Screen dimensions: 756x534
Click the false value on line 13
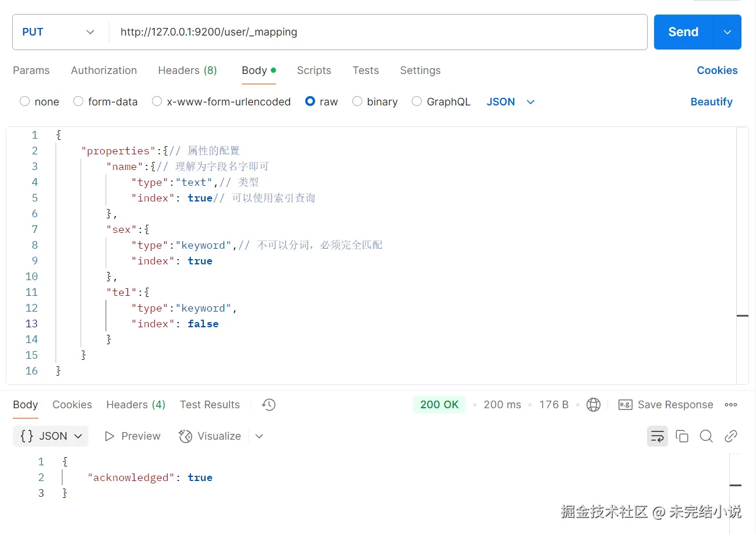pos(203,324)
